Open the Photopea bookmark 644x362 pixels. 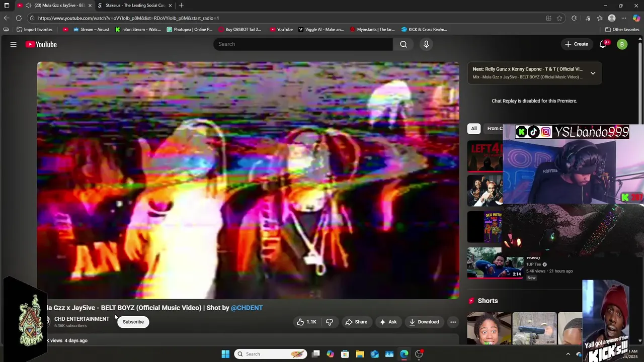point(190,29)
